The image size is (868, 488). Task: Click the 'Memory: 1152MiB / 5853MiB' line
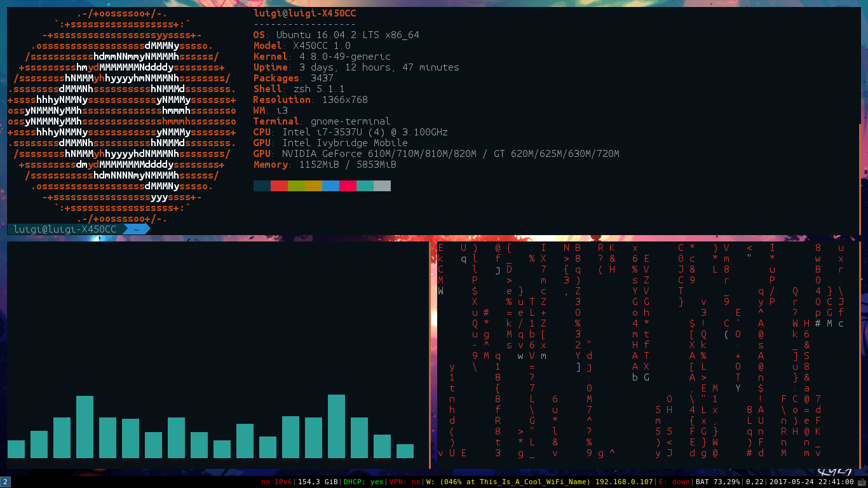point(325,165)
